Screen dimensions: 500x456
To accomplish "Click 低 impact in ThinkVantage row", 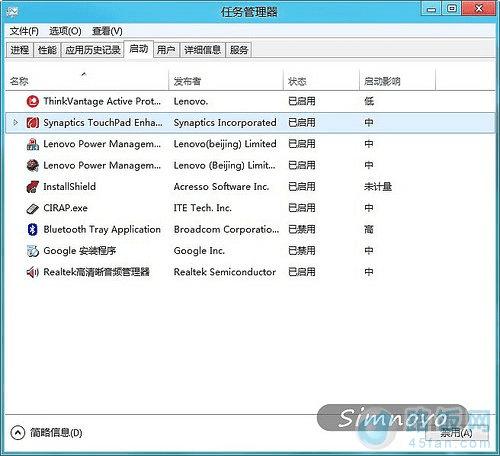I will coord(369,101).
